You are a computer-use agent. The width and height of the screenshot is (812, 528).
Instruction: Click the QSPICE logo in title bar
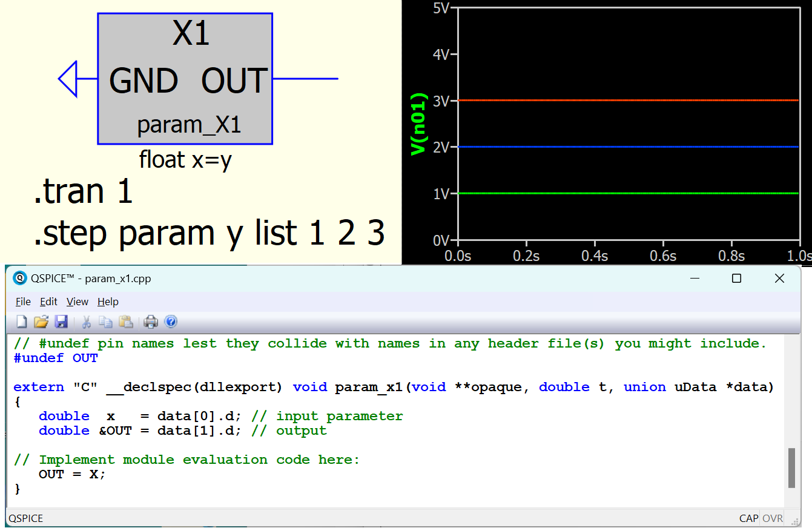point(21,279)
